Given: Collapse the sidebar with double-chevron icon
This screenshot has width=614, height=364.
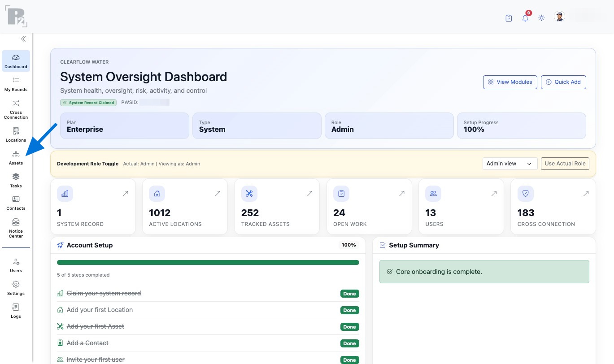Looking at the screenshot, I should [x=23, y=39].
